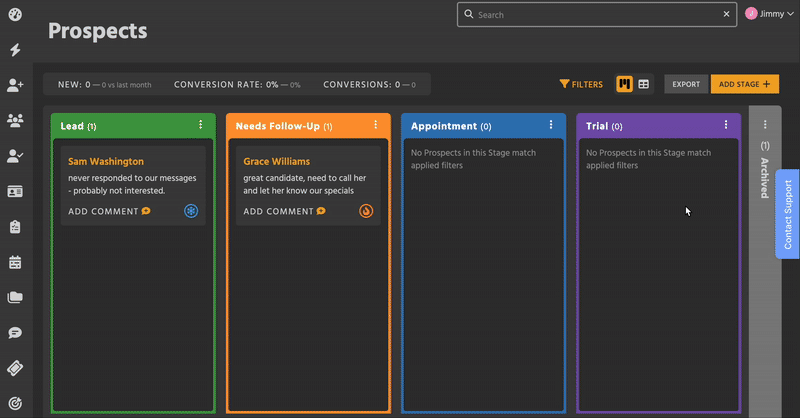Open the folder icon in sidebar

pos(15,297)
